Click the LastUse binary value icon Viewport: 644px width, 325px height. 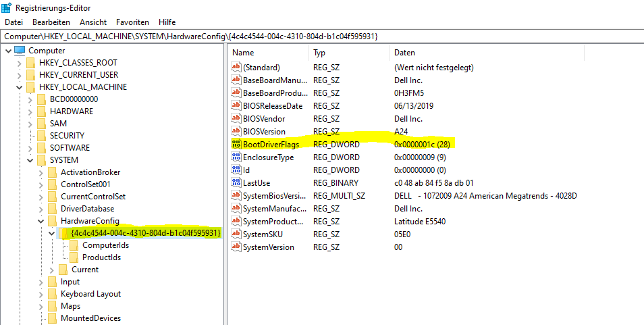(236, 182)
